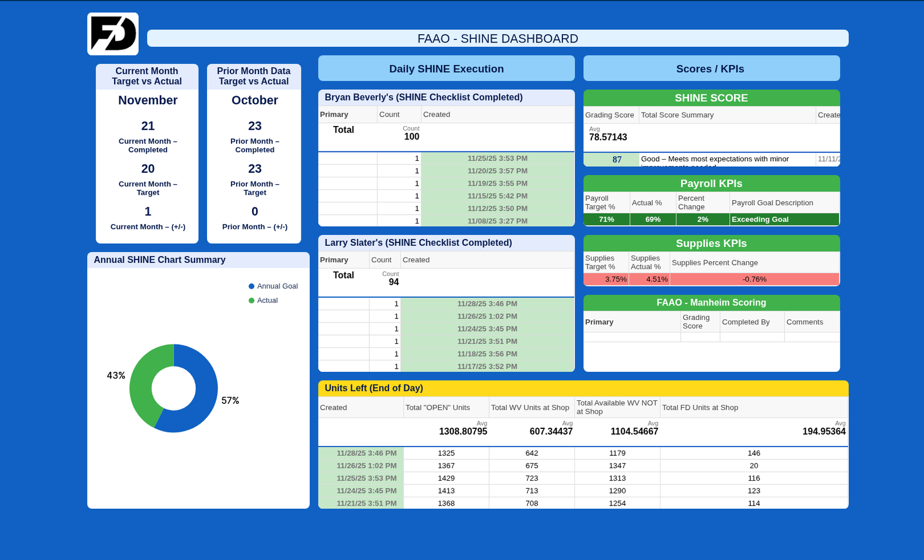Click the Completed By column in Manheim Scoring
The width and height of the screenshot is (924, 560).
[x=746, y=322]
